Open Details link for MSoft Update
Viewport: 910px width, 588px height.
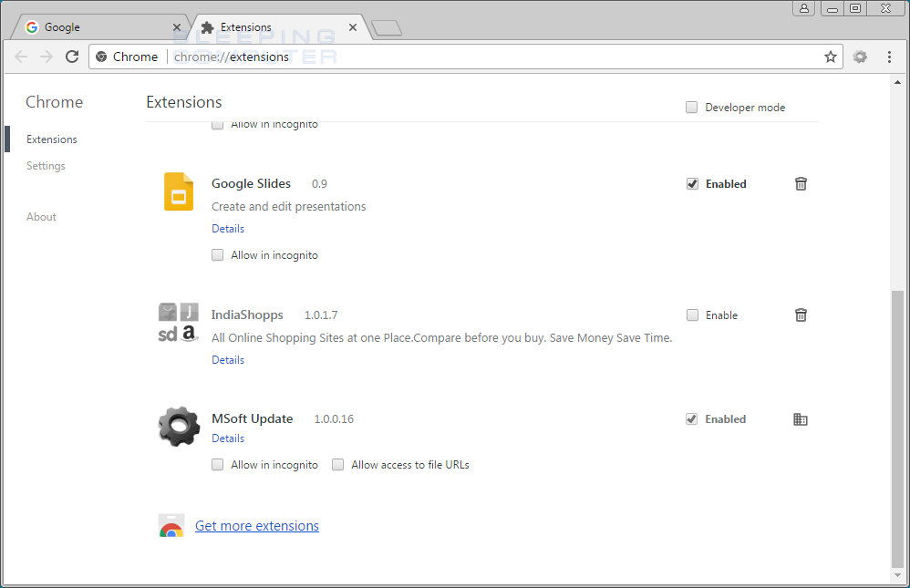click(x=228, y=438)
